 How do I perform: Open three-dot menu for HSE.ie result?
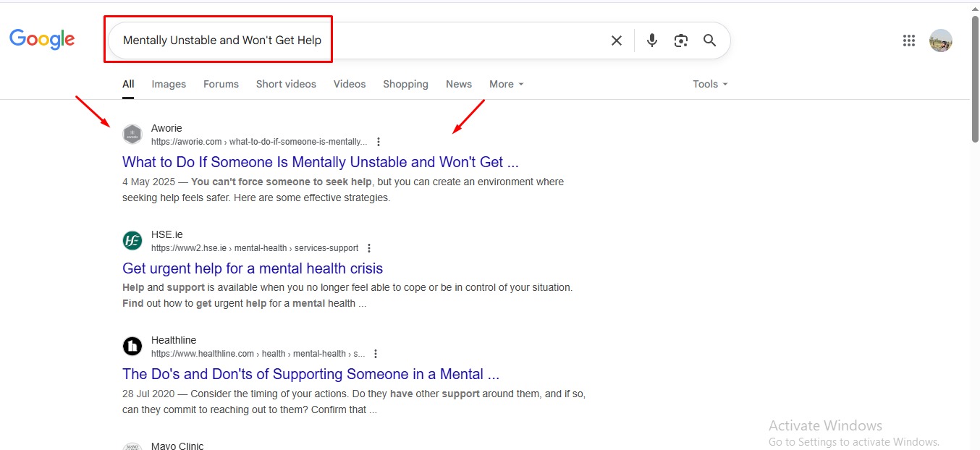(x=370, y=248)
